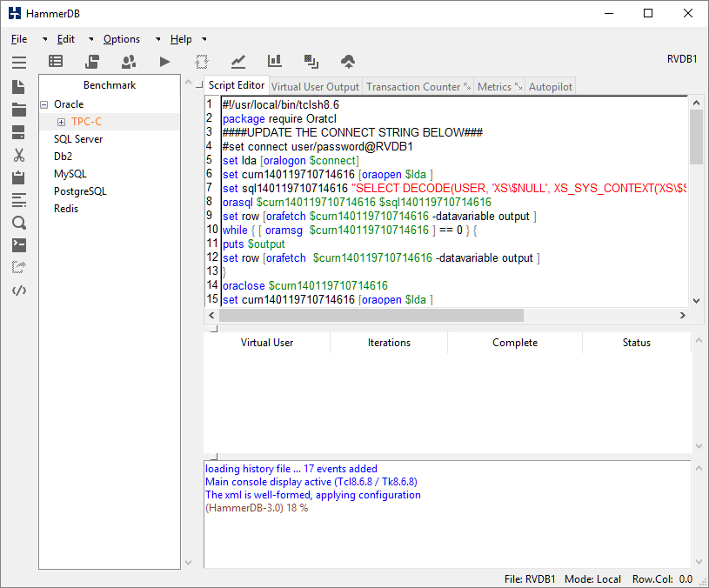The image size is (709, 588).
Task: Click the Complete column header
Action: click(515, 343)
